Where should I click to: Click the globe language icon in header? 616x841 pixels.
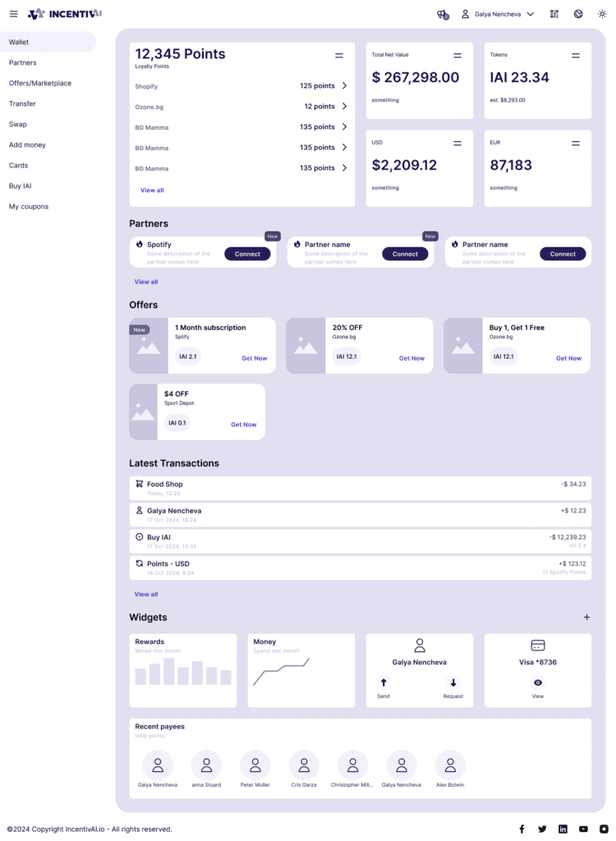pos(578,14)
